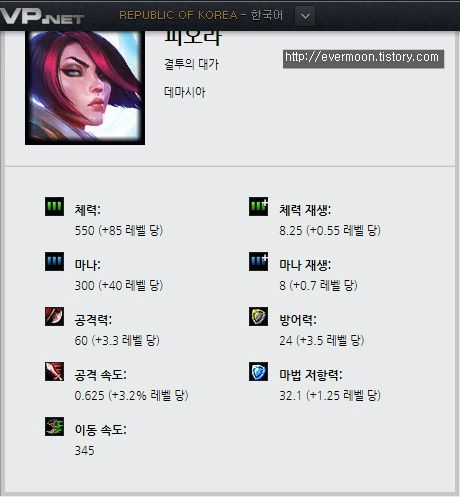Click the mana regen (마나 재생) icon
This screenshot has width=460, height=497.
[x=258, y=261]
